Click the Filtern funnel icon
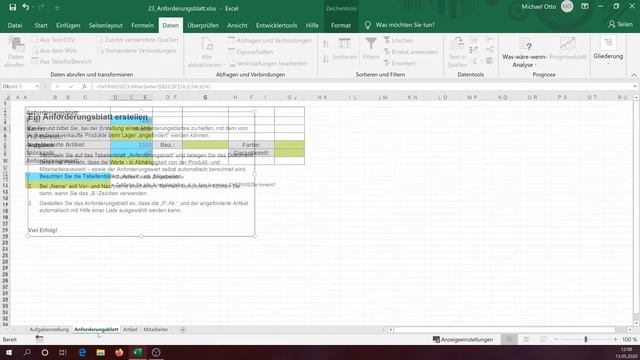This screenshot has height=360, width=640. pyautogui.click(x=371, y=44)
